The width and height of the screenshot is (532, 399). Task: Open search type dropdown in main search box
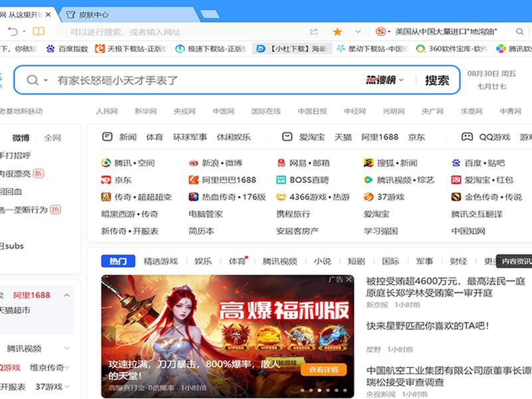(x=45, y=80)
